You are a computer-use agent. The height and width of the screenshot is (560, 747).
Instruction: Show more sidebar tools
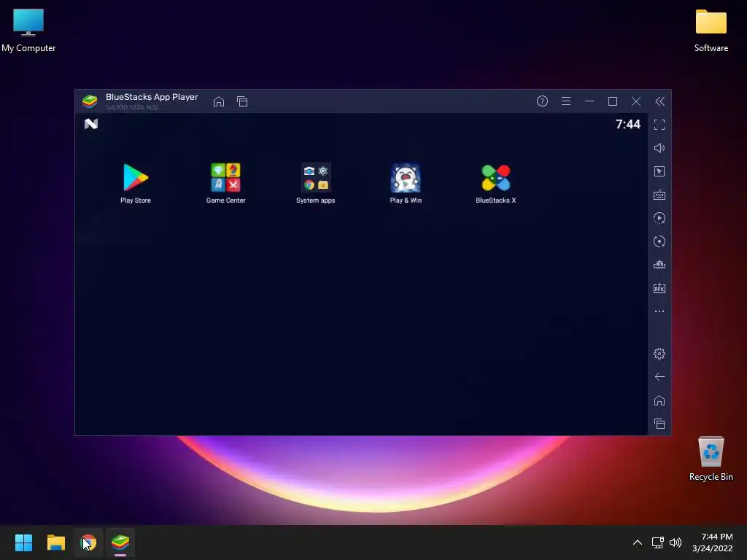[659, 311]
